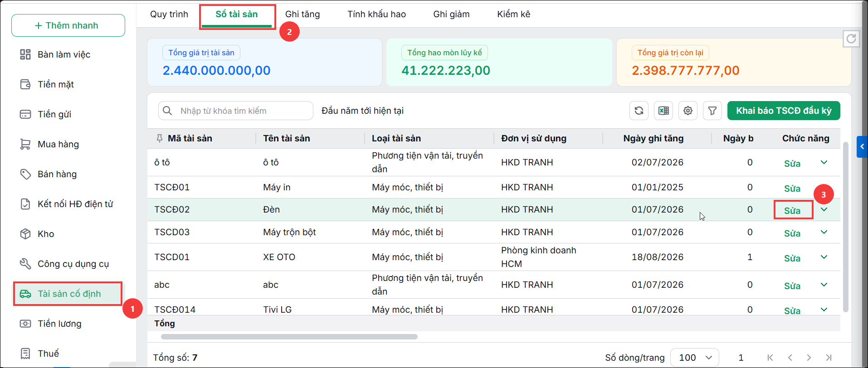Click Sửa for the ô tô row

[x=792, y=164]
